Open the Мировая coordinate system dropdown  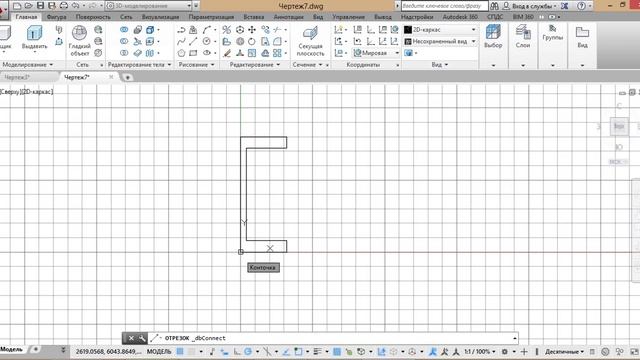pyautogui.click(x=376, y=53)
